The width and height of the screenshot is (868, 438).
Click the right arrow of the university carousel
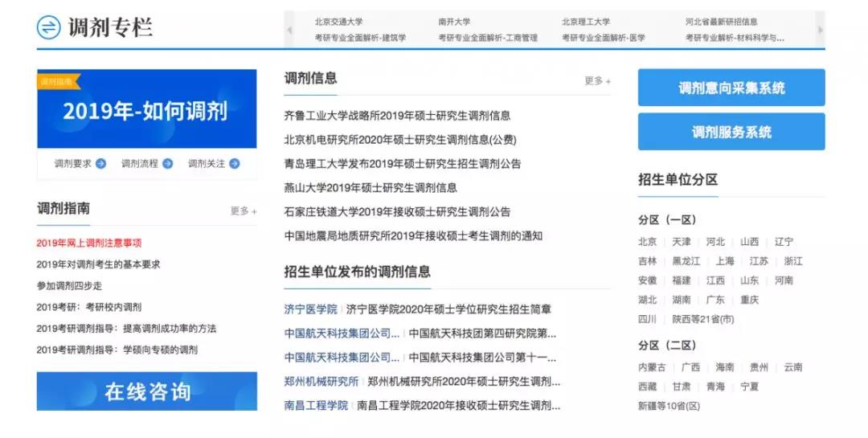(821, 30)
